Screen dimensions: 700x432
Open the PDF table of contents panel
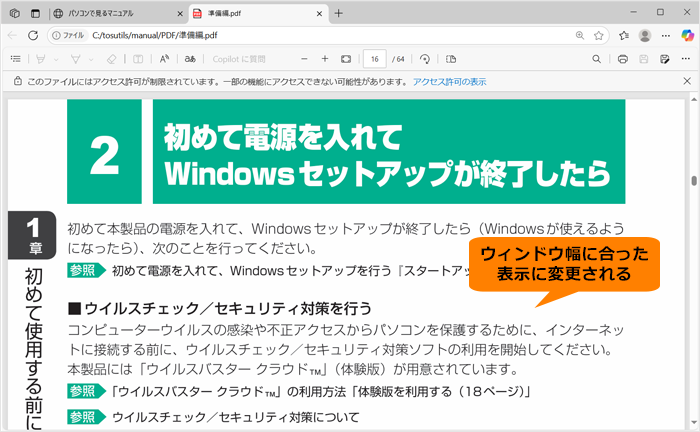(16, 59)
